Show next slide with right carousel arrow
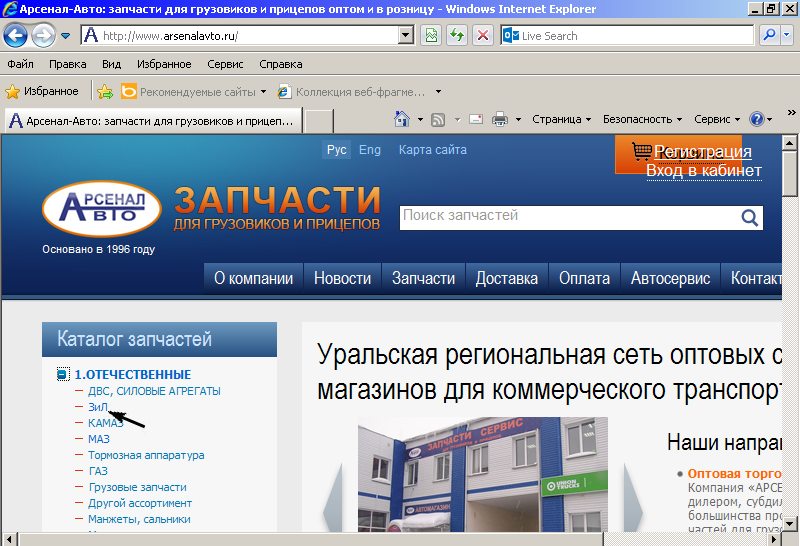Image resolution: width=800 pixels, height=546 pixels. (x=633, y=498)
